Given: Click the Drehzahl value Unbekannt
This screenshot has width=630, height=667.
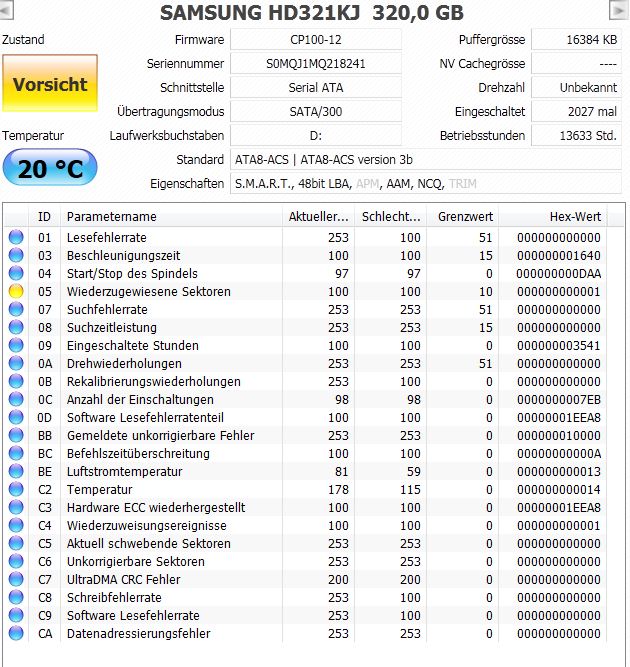Looking at the screenshot, I should (576, 88).
